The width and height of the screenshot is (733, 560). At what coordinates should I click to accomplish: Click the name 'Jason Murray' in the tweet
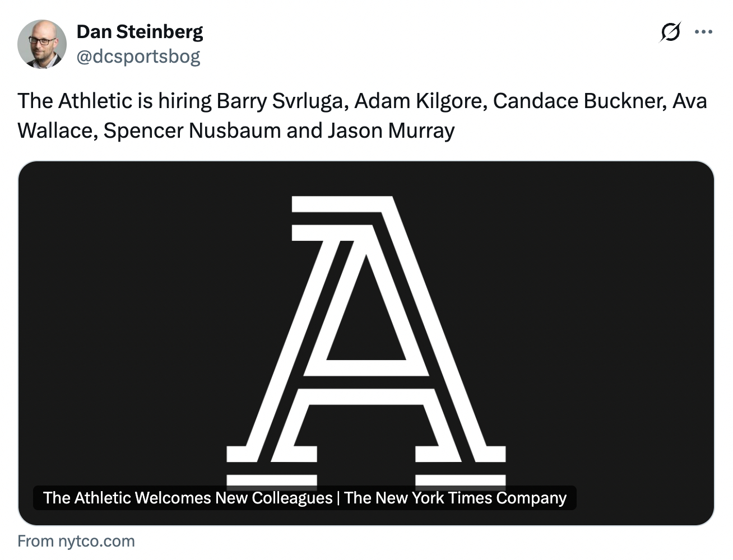point(391,131)
